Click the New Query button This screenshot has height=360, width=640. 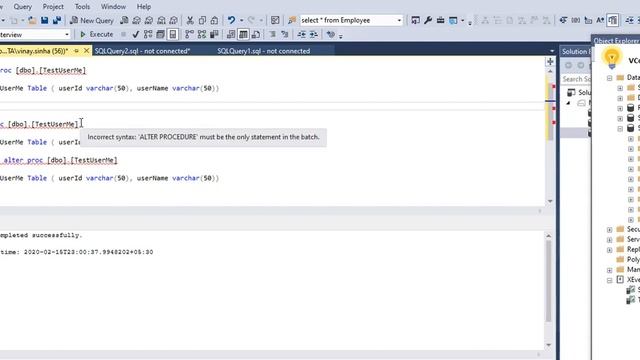(92, 20)
